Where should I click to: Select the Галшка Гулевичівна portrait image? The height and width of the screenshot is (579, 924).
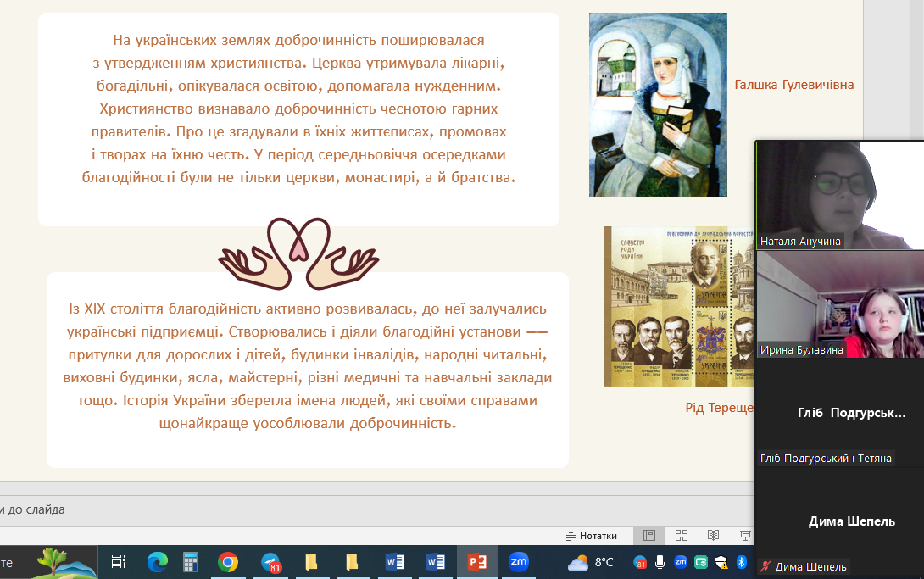[x=658, y=105]
